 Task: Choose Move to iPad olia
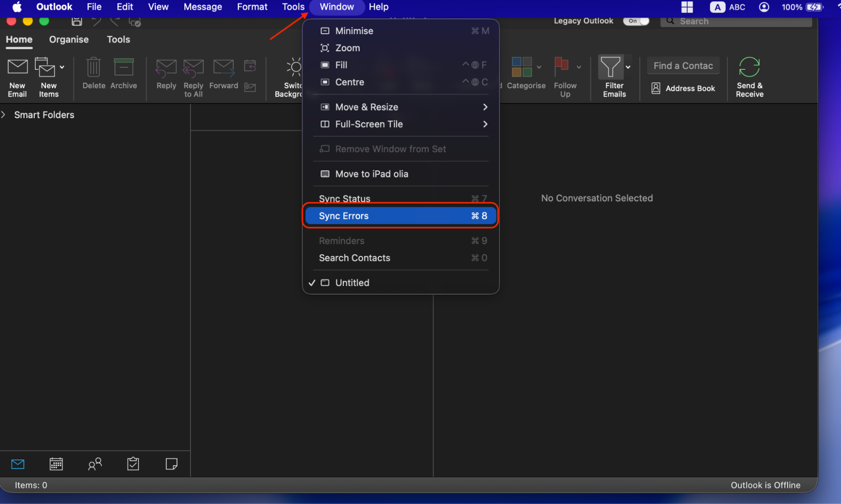tap(401, 174)
